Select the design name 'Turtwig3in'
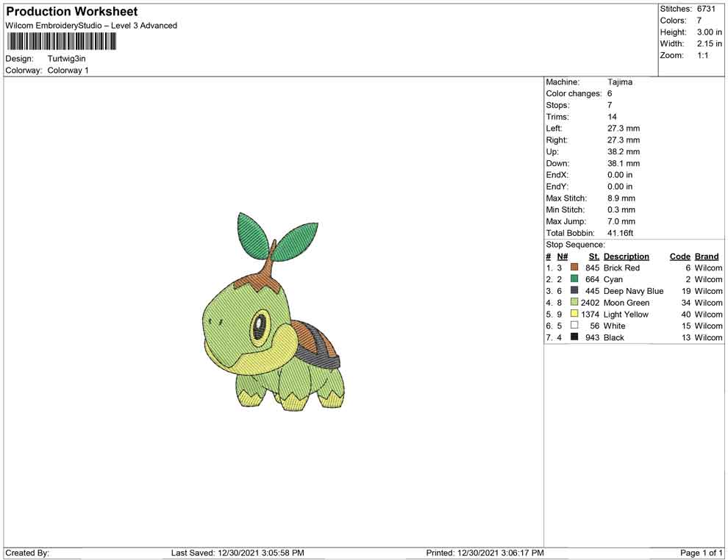 (x=66, y=59)
